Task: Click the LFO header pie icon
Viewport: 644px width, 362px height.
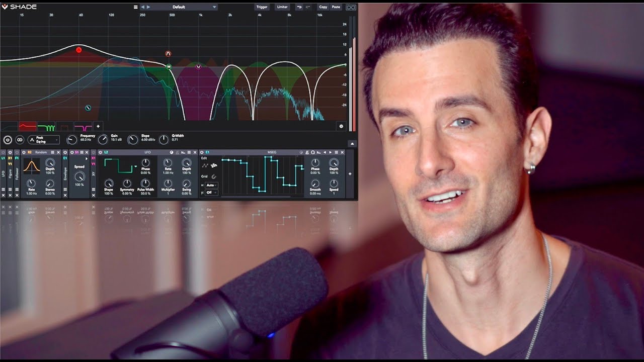Action: [172, 152]
